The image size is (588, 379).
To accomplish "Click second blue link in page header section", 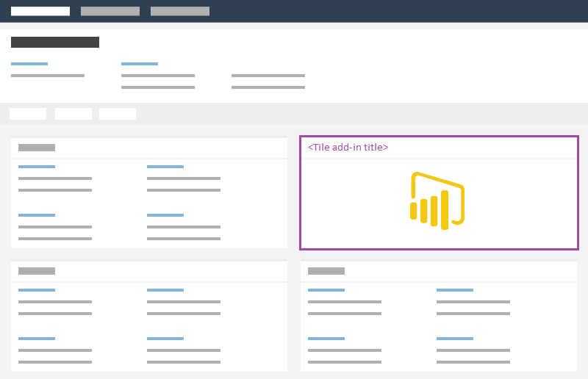I will (x=140, y=64).
